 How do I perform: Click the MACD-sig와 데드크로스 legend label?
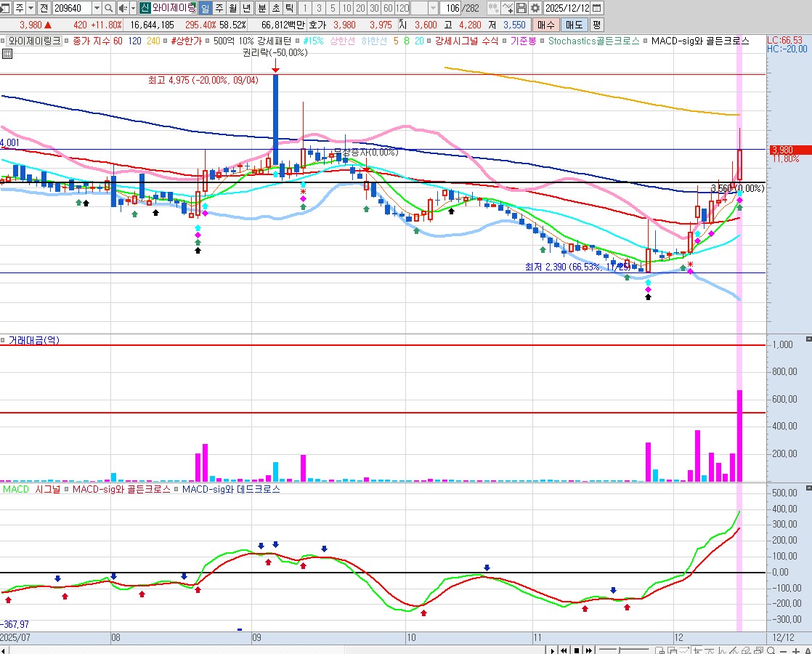pyautogui.click(x=231, y=489)
